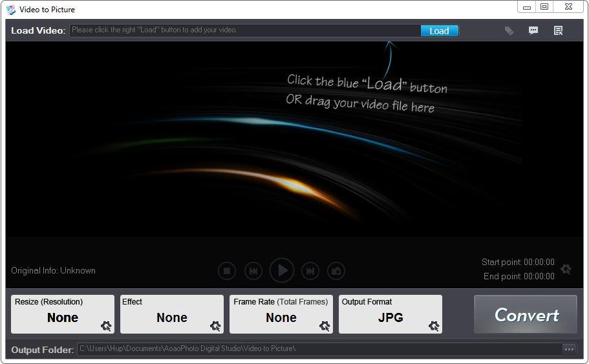Browse output folder with the ellipsis button
This screenshot has height=364, width=589.
point(569,349)
